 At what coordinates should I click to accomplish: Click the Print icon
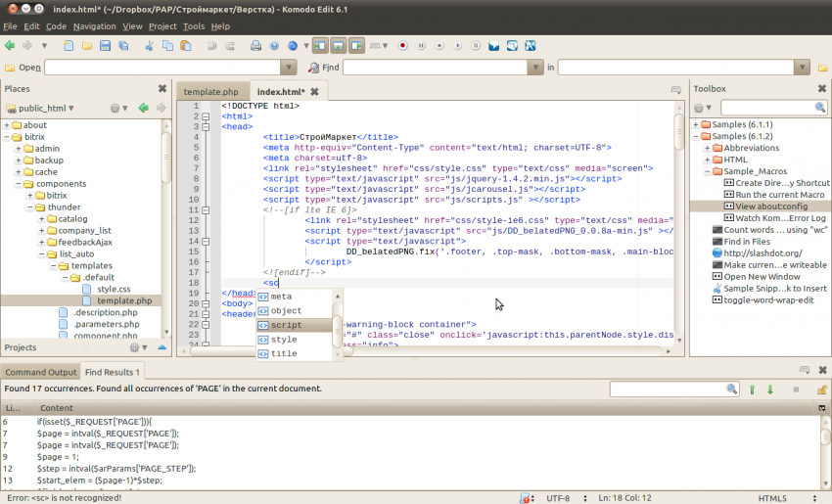click(x=255, y=46)
